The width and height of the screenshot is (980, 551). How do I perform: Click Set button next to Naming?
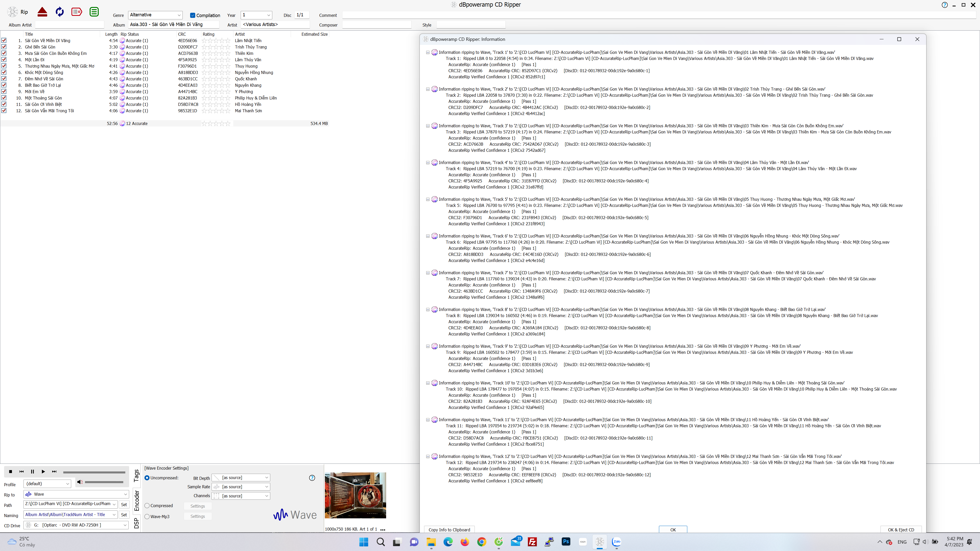124,515
